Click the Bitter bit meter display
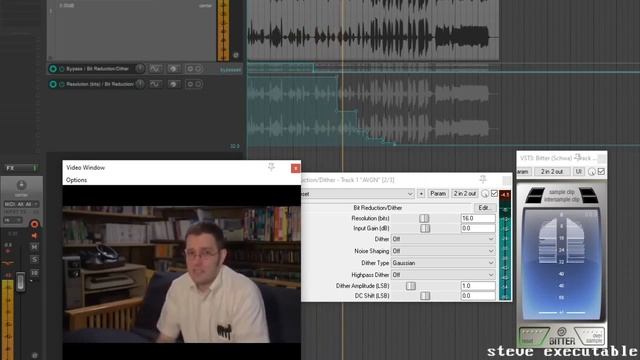Image resolution: width=640 pixels, height=360 pixels. (562, 264)
